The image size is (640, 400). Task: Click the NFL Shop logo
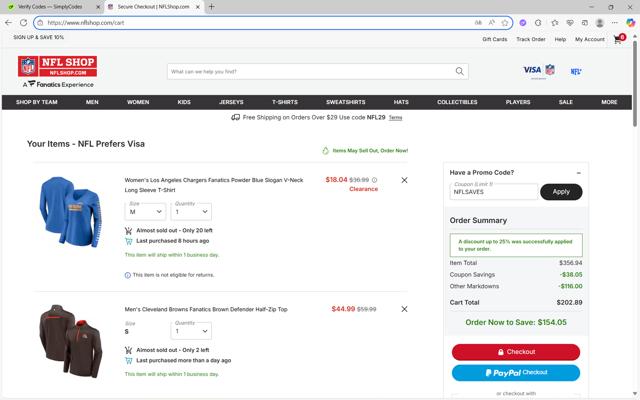58,66
